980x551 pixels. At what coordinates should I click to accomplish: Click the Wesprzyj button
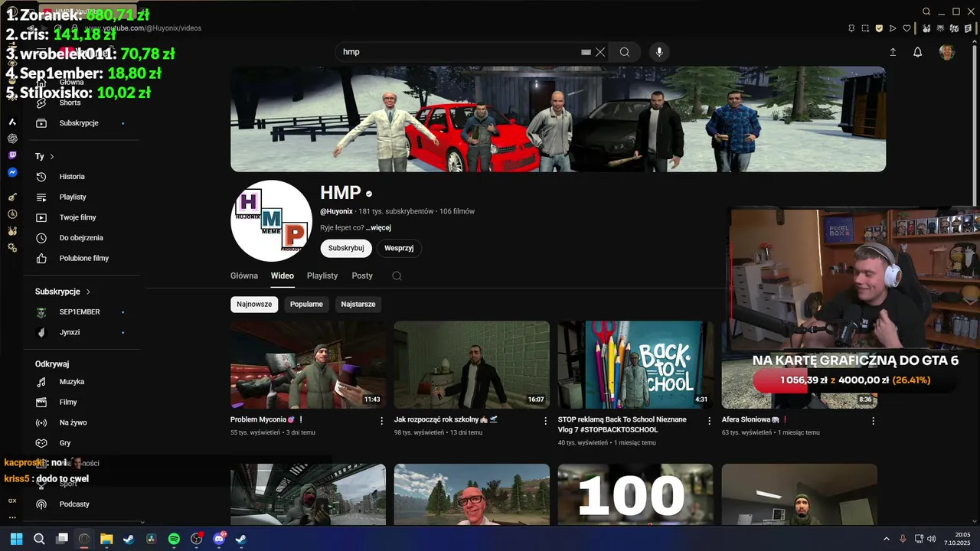(x=399, y=248)
